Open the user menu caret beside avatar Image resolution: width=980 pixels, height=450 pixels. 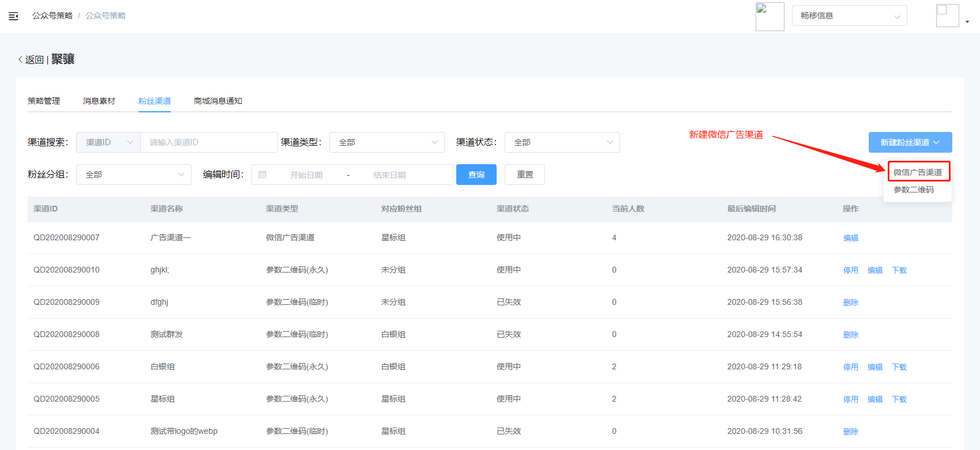(x=967, y=22)
